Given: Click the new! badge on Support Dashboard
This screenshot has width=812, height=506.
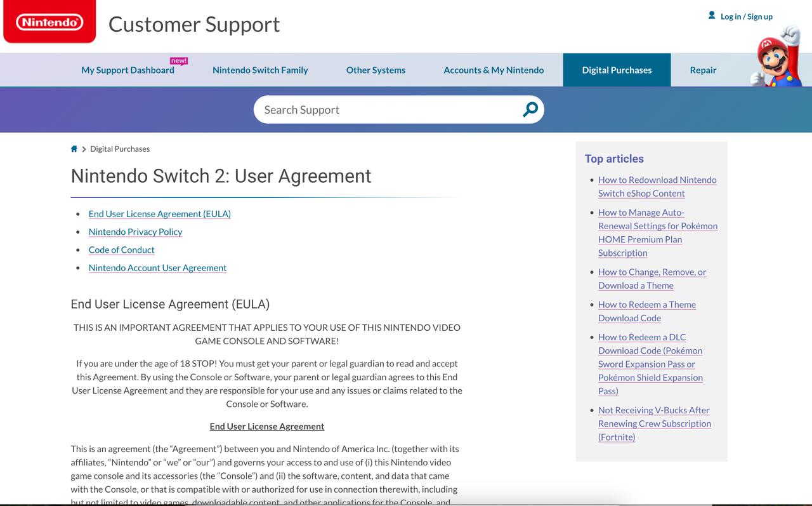Looking at the screenshot, I should (x=179, y=61).
